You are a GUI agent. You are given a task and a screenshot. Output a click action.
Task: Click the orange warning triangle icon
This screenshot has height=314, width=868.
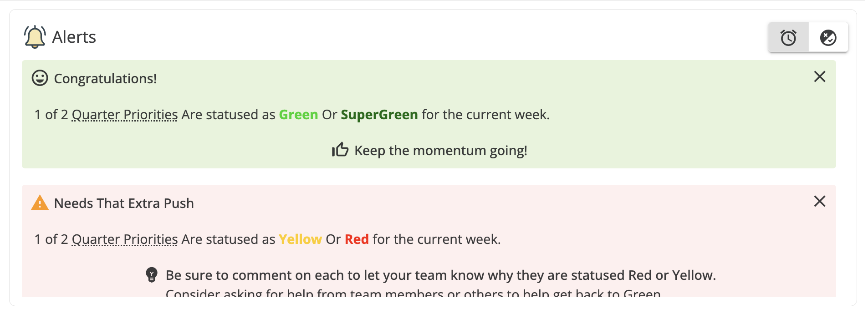[x=40, y=203]
